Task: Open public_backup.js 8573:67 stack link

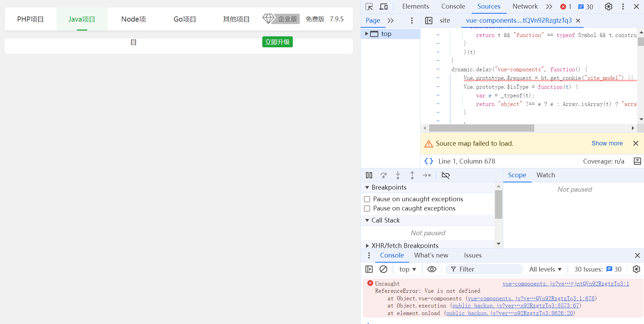Action: pyautogui.click(x=516, y=306)
